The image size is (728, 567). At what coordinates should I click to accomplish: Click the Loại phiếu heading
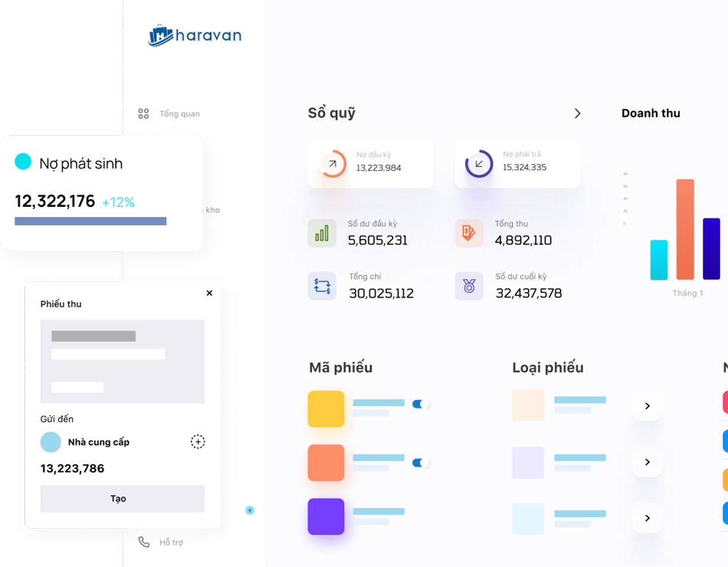(x=548, y=367)
